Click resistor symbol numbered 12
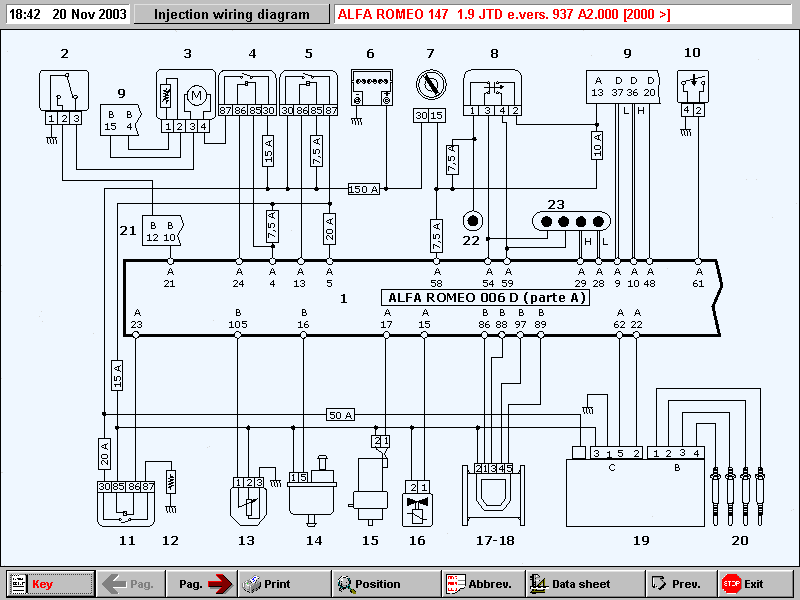800x600 pixels. tap(171, 482)
